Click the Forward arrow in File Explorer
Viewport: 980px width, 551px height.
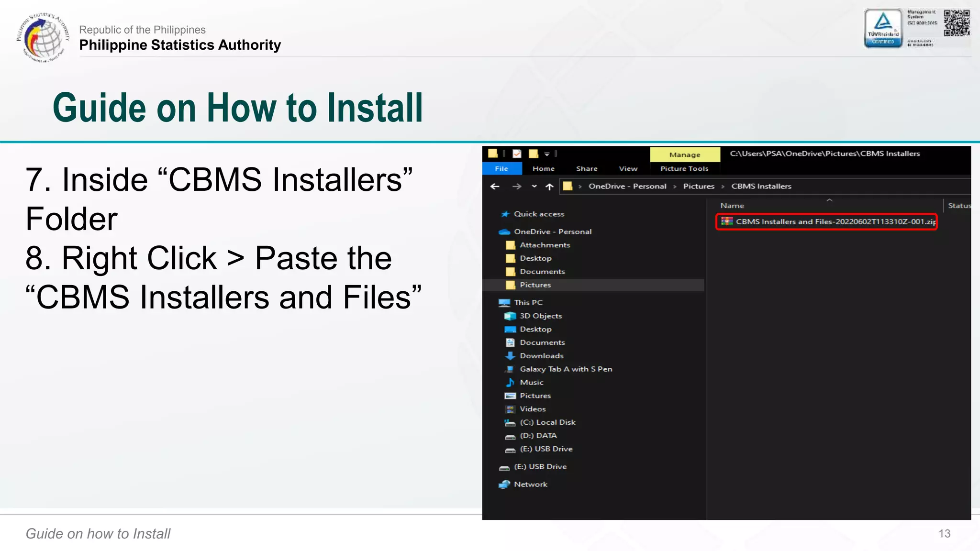coord(517,187)
